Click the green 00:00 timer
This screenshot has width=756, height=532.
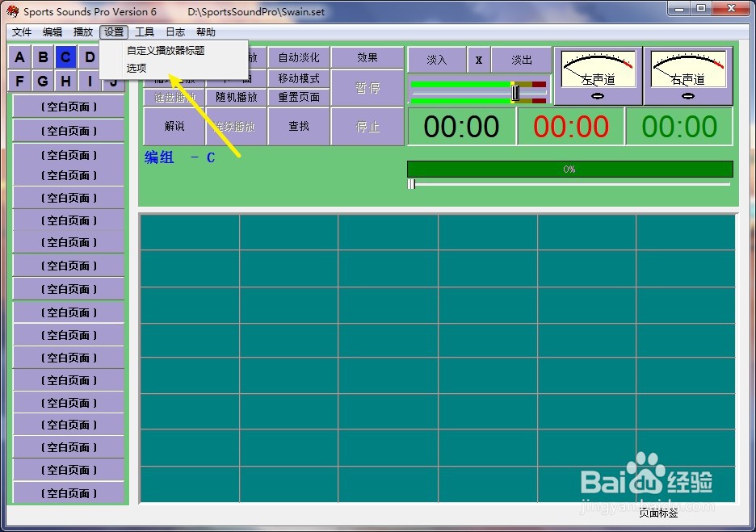(x=679, y=127)
